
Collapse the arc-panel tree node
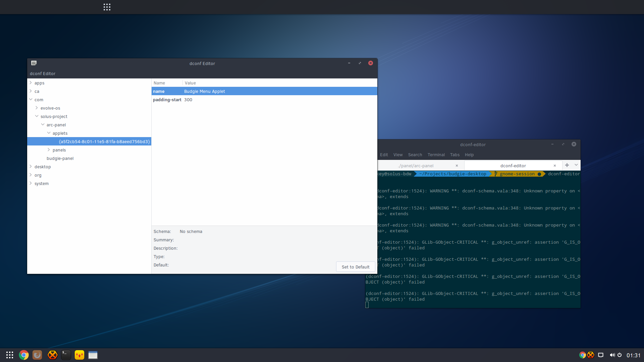(x=43, y=124)
